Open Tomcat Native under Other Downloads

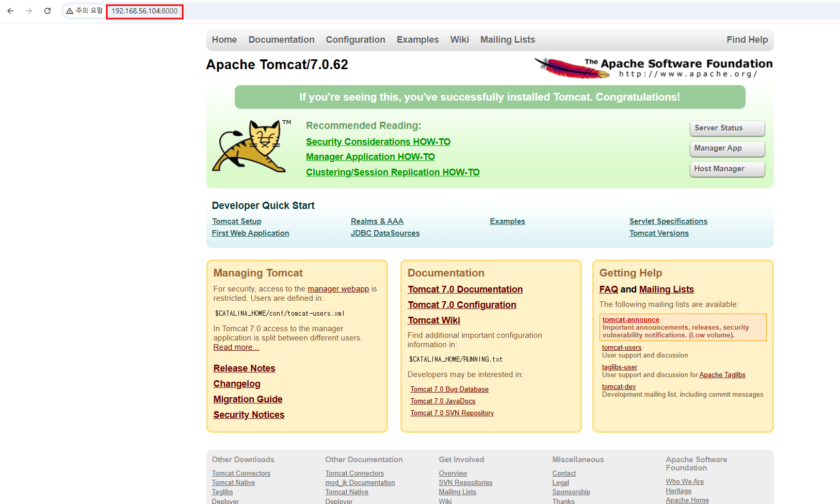coord(233,483)
